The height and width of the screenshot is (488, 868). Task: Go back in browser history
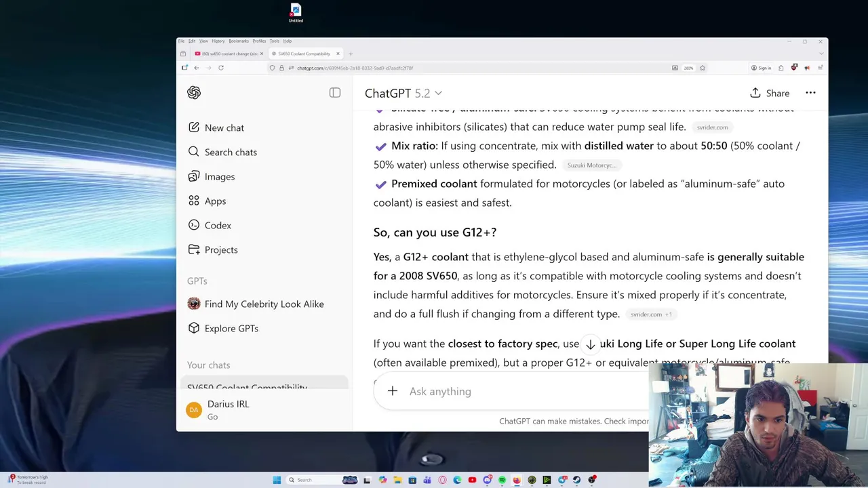pyautogui.click(x=197, y=68)
